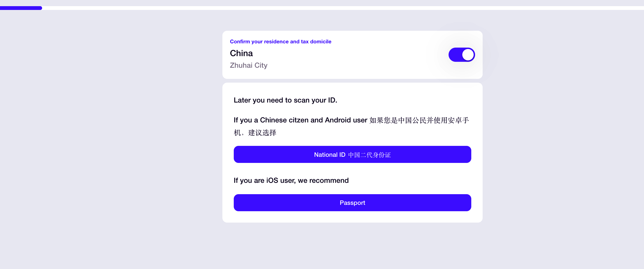Click the iOS user recommendation text
This screenshot has width=644, height=269.
[x=291, y=180]
